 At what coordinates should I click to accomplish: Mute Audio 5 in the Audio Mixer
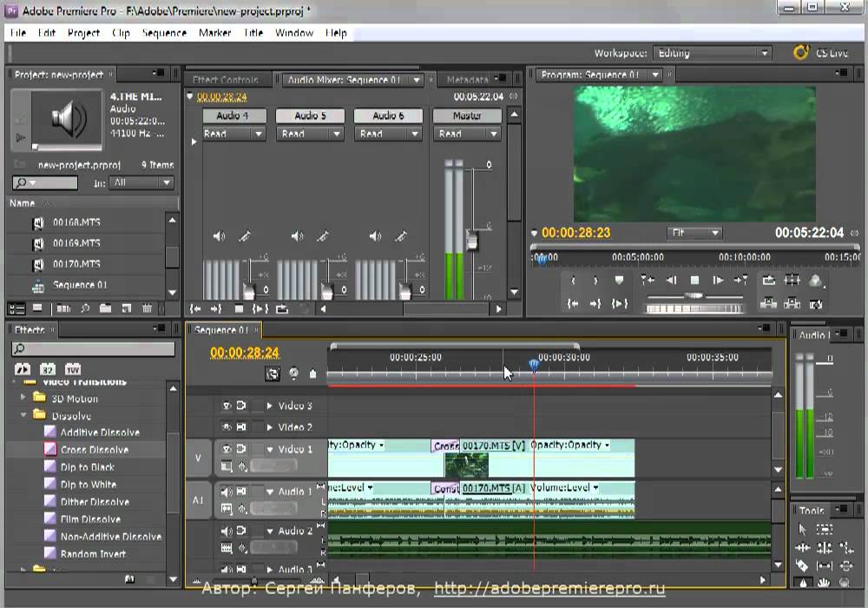pos(297,236)
